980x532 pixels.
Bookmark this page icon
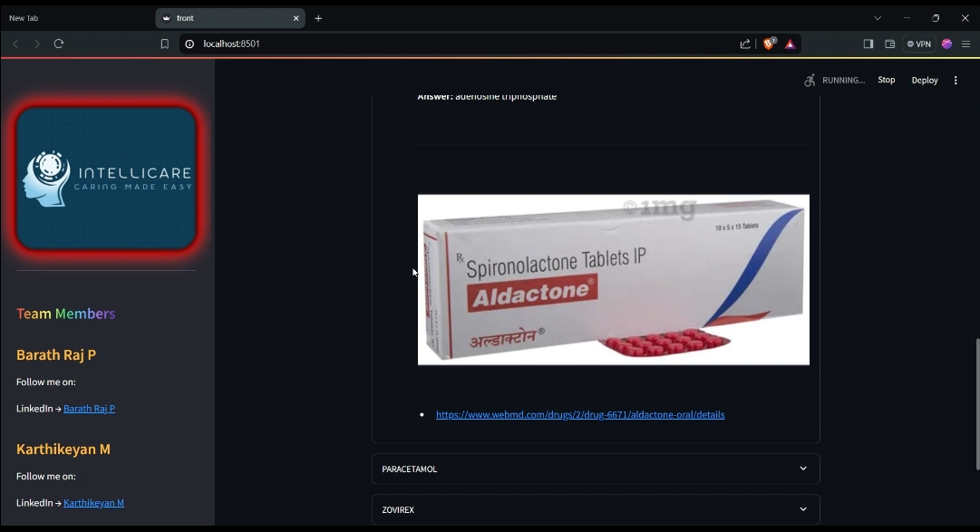click(164, 44)
